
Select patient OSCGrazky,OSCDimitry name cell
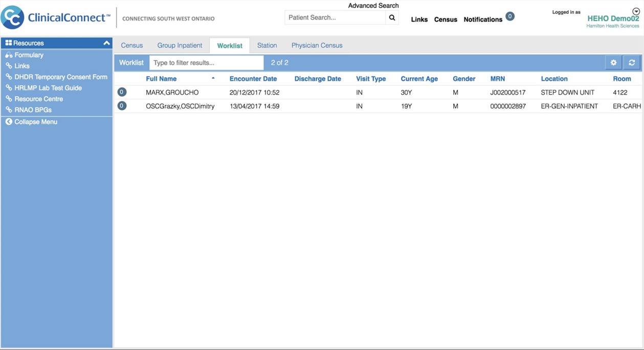click(x=180, y=106)
